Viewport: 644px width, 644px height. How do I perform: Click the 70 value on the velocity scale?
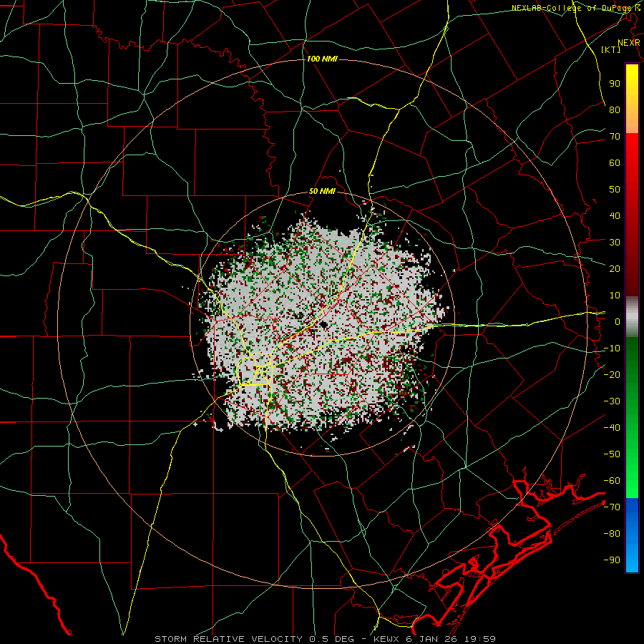[615, 137]
